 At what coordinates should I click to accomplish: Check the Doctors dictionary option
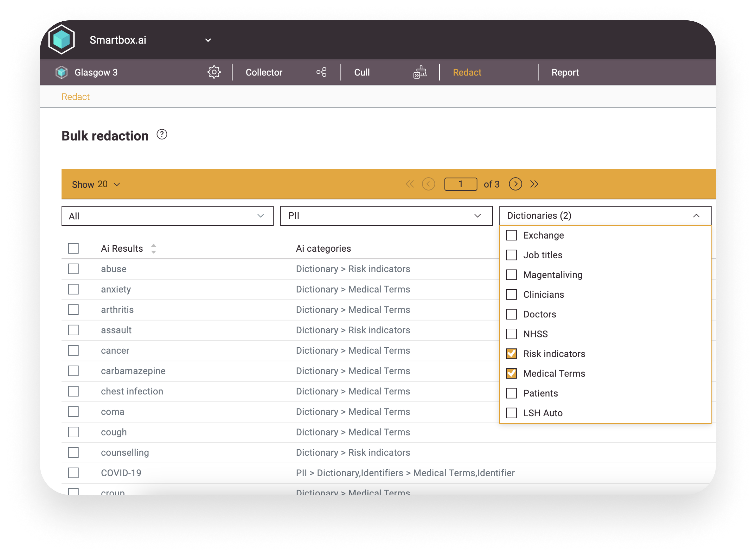[511, 315]
